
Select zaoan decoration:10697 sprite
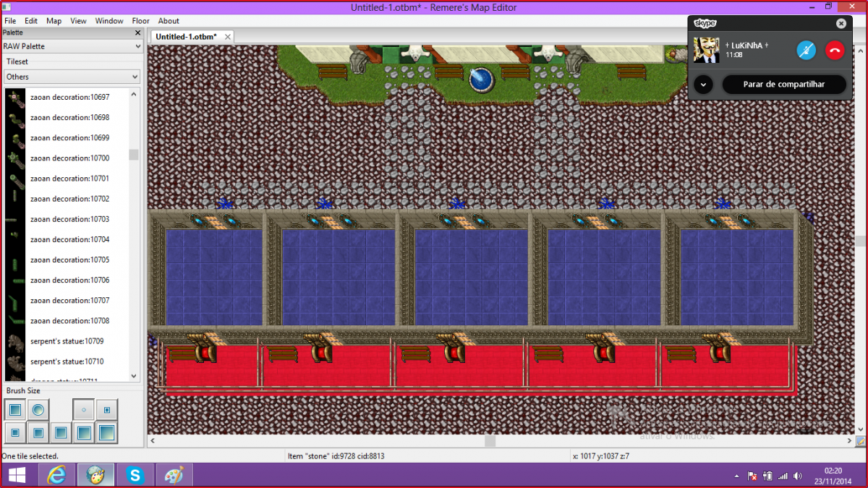[67, 97]
